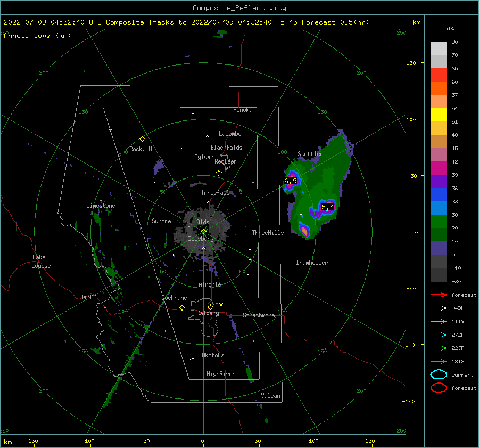Click the Innisfail city label
The height and width of the screenshot is (448, 479).
(x=216, y=193)
